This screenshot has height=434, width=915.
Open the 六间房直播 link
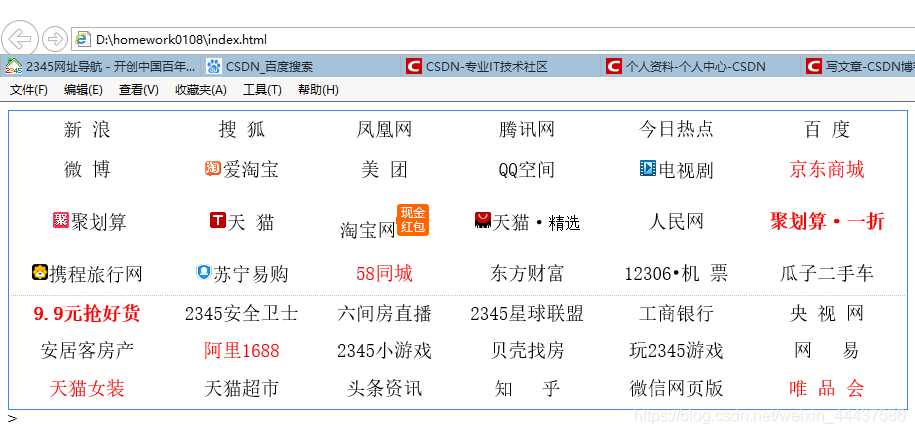pyautogui.click(x=384, y=314)
